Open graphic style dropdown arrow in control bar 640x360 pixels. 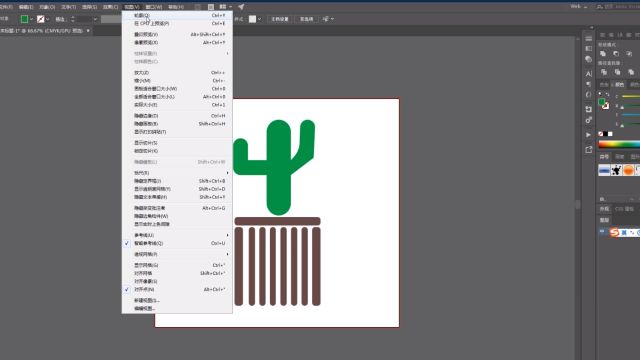[260, 19]
